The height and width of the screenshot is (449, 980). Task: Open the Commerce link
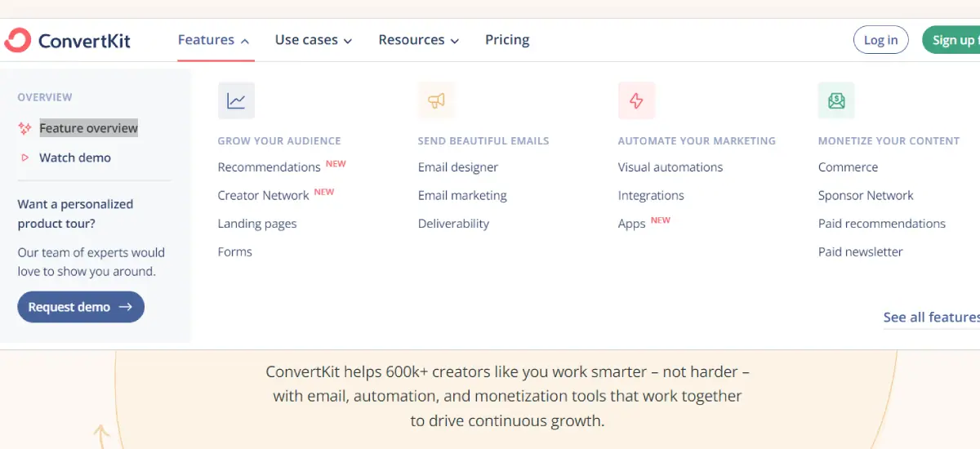[849, 167]
